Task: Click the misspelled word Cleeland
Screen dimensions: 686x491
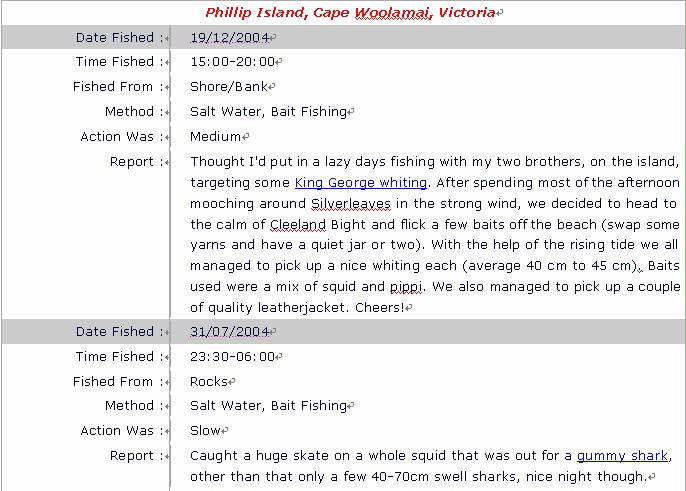Action: 298,224
